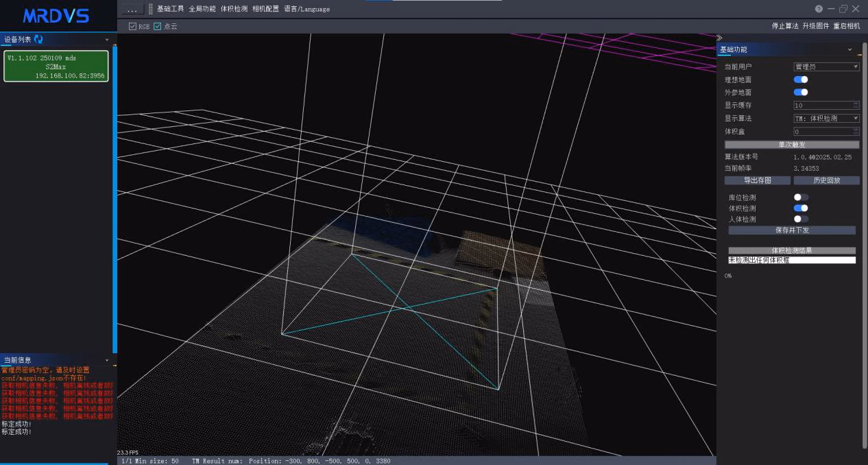Open the 体积检测 menu

[x=234, y=9]
